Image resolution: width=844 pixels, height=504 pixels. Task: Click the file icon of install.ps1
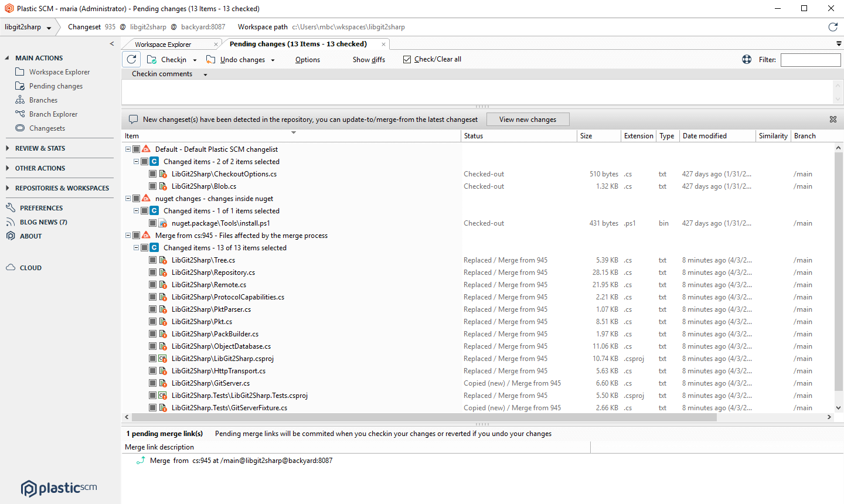164,223
